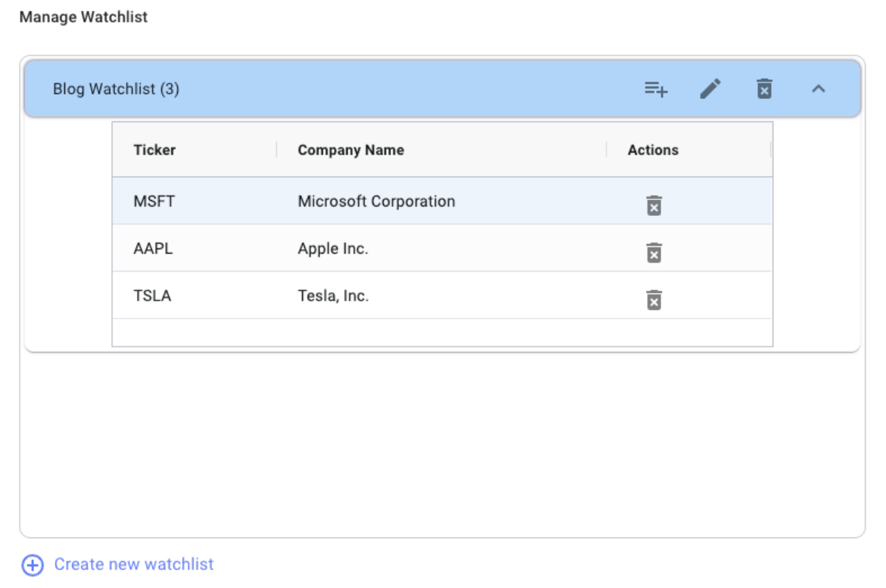Sort by the Company Name column header
886x588 pixels.
coord(350,150)
